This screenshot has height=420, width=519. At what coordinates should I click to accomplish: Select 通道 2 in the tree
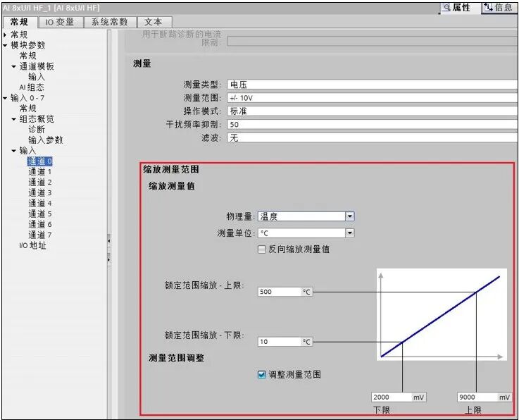tap(40, 183)
